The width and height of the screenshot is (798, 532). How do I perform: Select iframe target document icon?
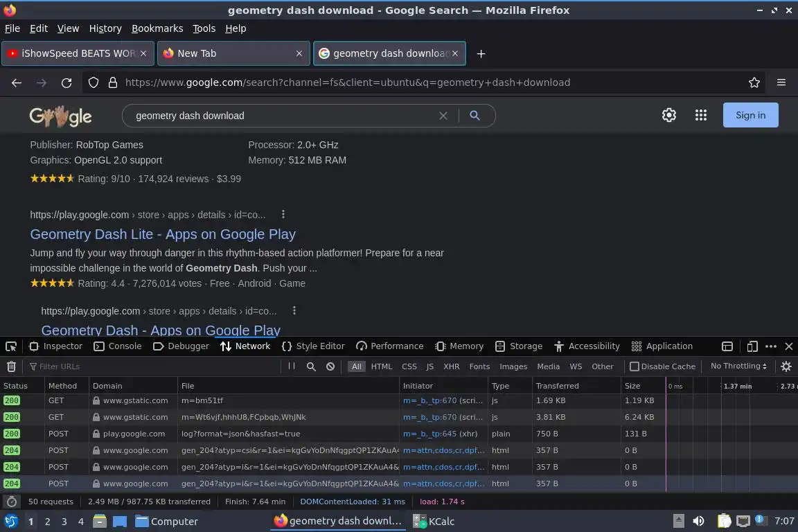(727, 346)
